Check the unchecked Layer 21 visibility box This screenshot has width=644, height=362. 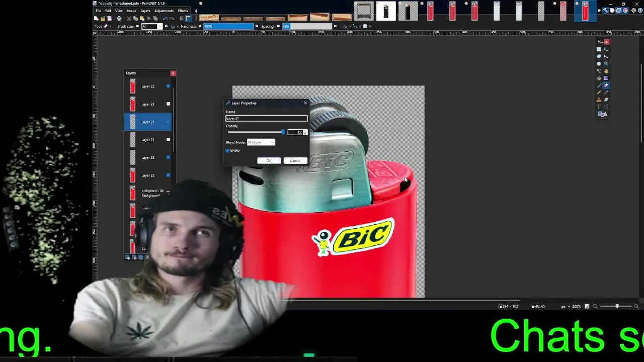tap(168, 140)
